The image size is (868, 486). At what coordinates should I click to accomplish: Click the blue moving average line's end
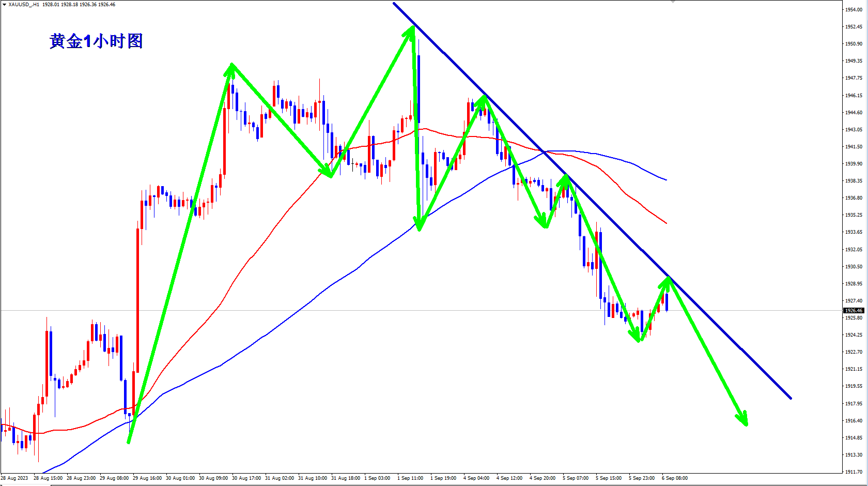[666, 179]
